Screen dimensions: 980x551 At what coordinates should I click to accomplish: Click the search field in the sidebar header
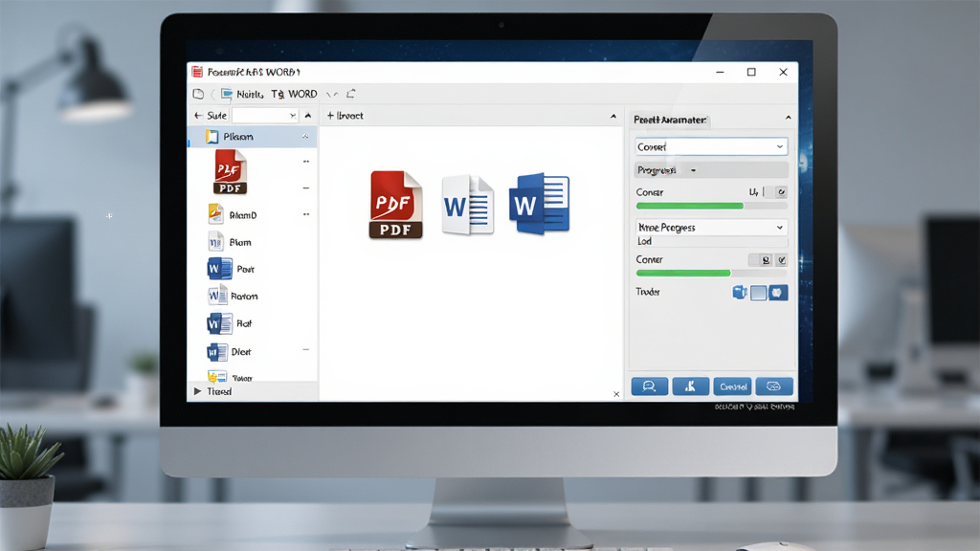[265, 116]
